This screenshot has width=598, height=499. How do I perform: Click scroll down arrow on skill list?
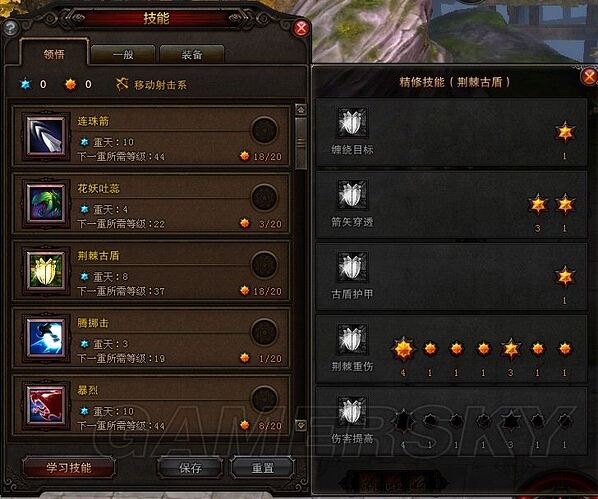[x=301, y=425]
